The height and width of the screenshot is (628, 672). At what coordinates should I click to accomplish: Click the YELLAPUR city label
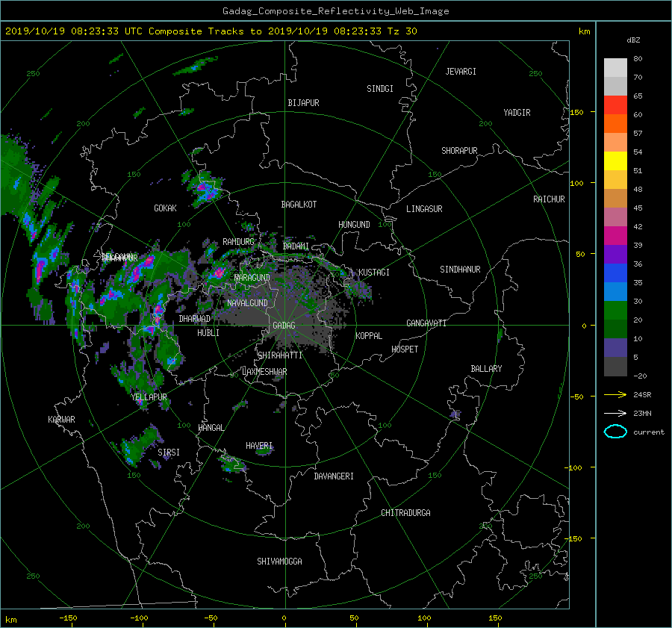tap(149, 397)
